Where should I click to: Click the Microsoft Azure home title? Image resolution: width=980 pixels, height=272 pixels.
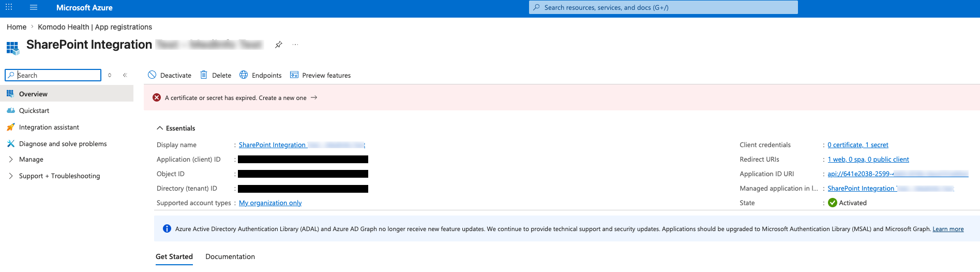(x=84, y=8)
